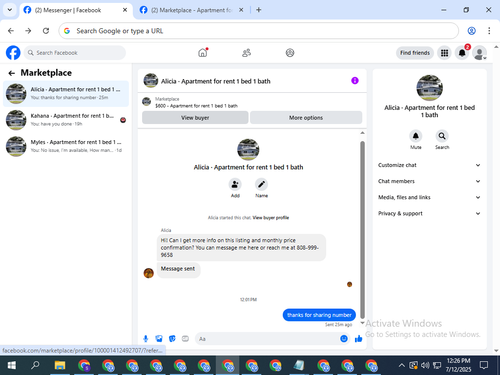
Task: Go to the Facebook Home feed icon
Action: 203,53
